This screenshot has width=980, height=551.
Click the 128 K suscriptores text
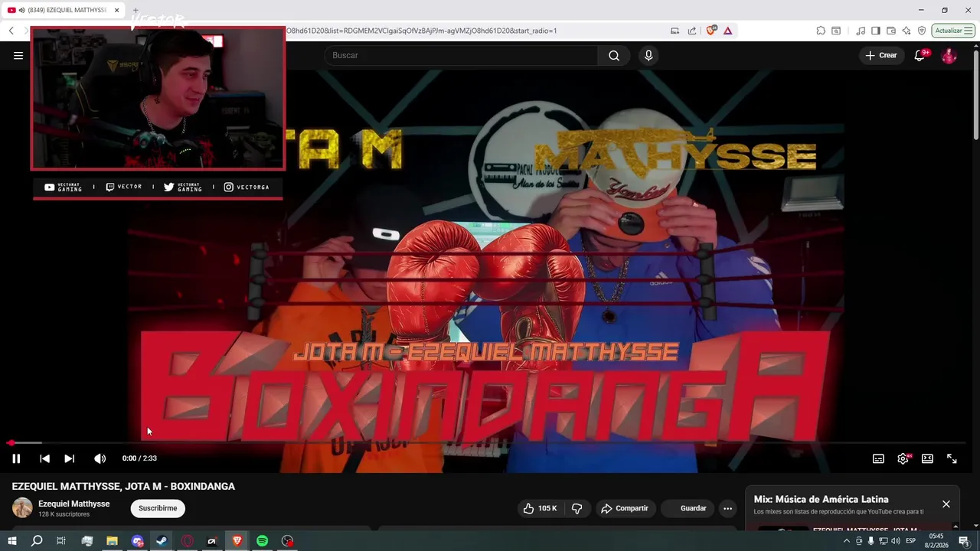click(x=64, y=514)
